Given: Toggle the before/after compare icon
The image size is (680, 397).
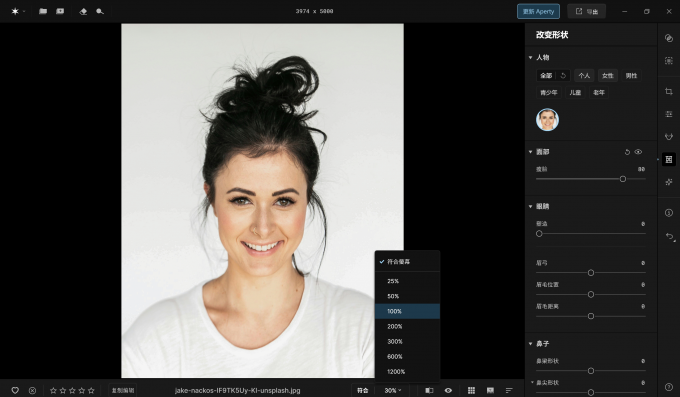Looking at the screenshot, I should click(429, 390).
